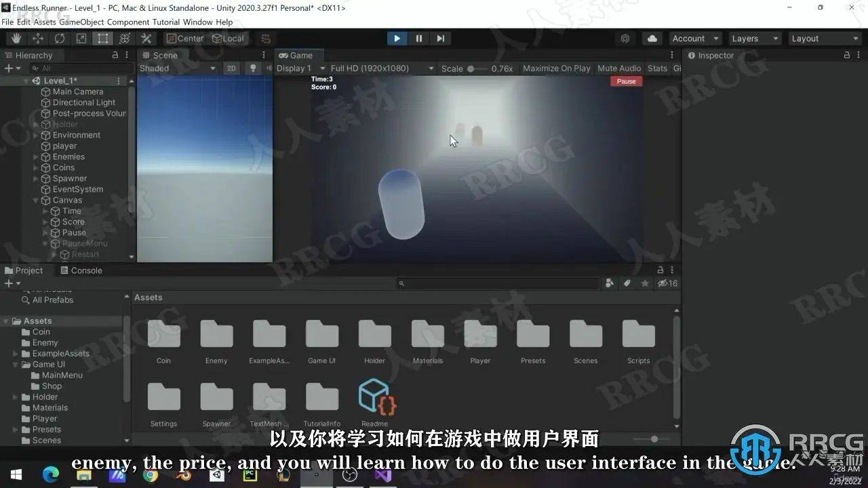Adjust the asset icon size slider
The height and width of the screenshot is (488, 868).
point(650,439)
